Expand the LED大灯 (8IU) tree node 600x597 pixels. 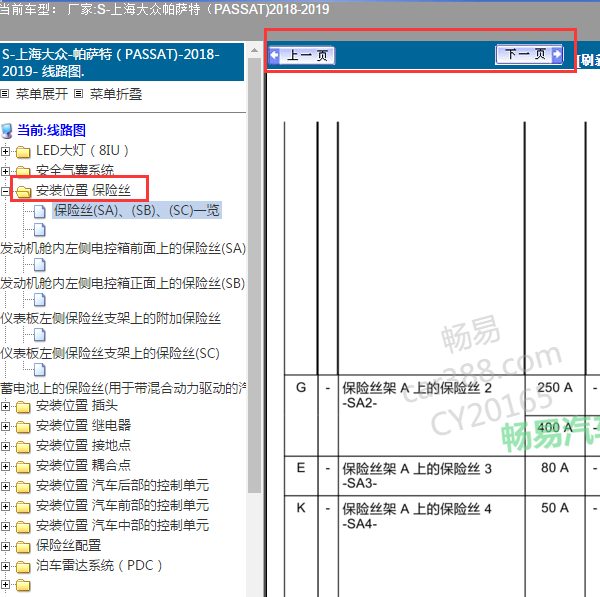point(5,152)
